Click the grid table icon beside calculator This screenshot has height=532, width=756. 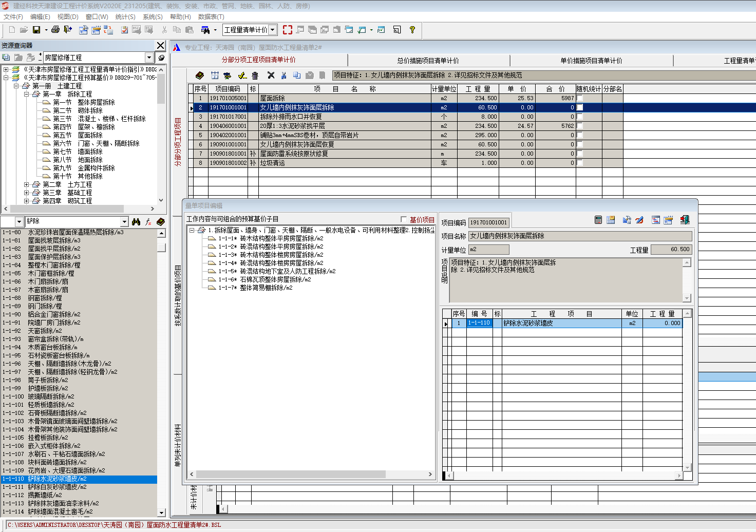(x=611, y=220)
